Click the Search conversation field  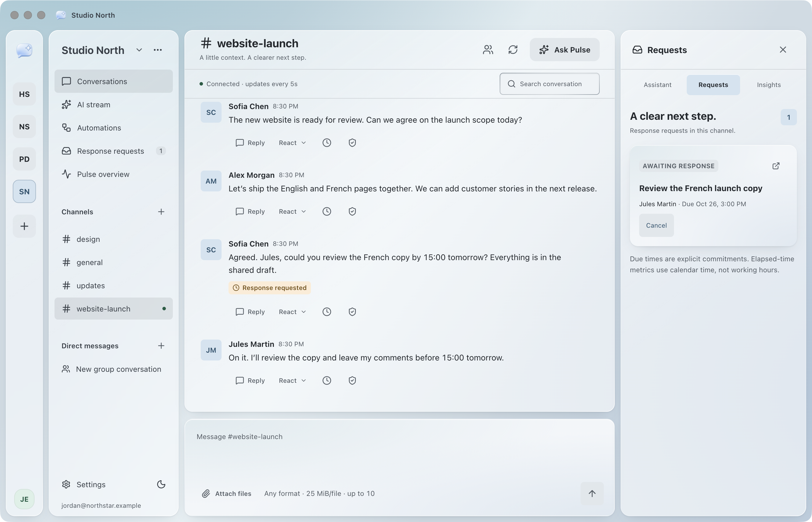point(549,84)
